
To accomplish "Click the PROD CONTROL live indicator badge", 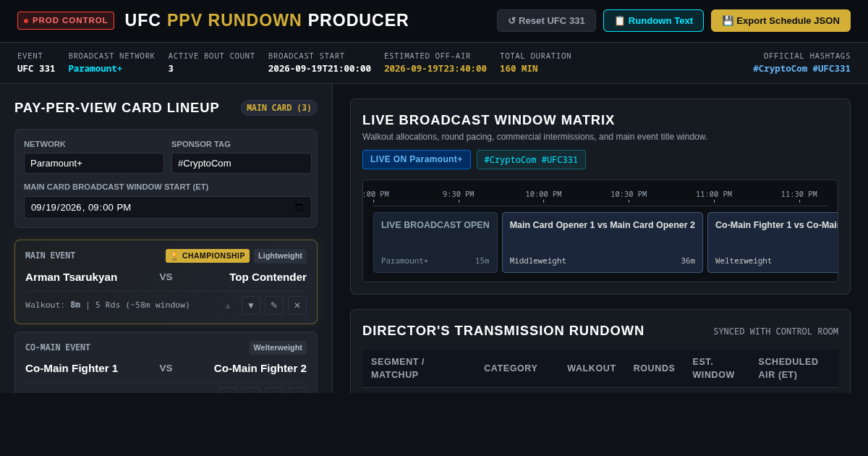I will pos(66,20).
